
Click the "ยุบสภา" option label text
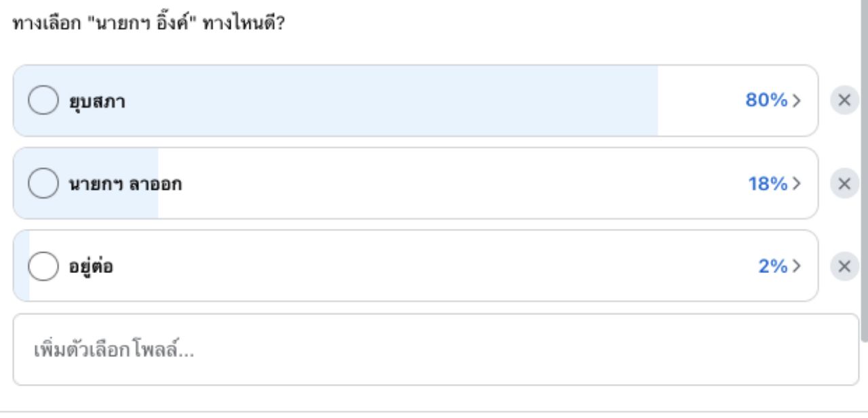[x=97, y=102]
